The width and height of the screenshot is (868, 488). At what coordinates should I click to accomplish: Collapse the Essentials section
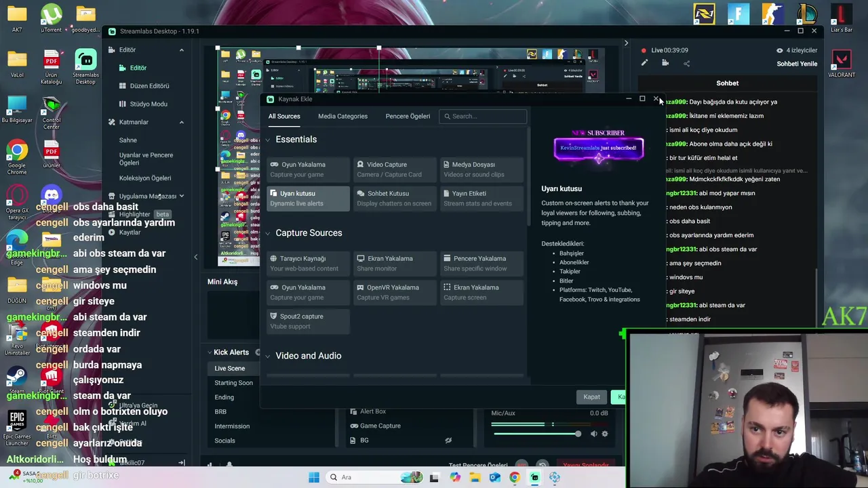point(268,140)
